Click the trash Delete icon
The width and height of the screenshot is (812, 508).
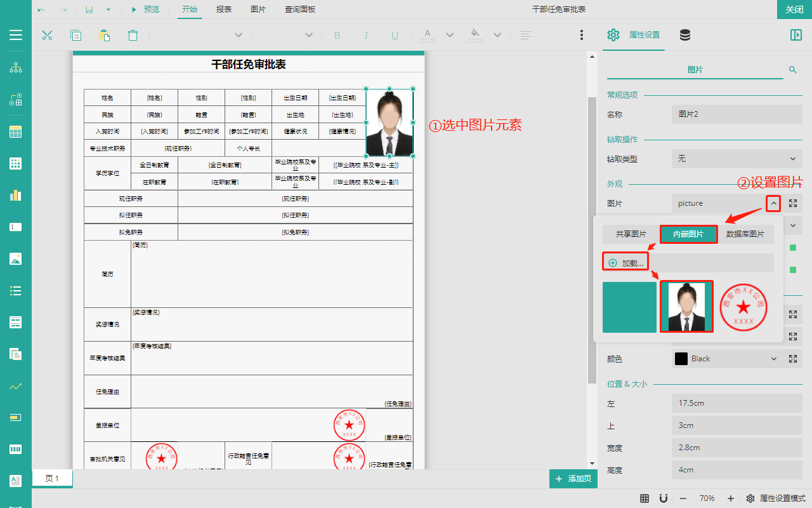click(x=133, y=35)
